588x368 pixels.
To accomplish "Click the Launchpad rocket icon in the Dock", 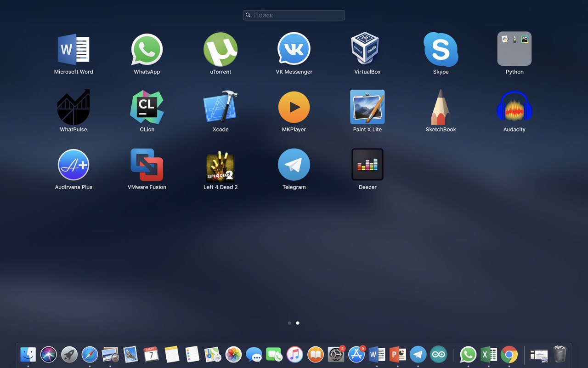I will 69,354.
